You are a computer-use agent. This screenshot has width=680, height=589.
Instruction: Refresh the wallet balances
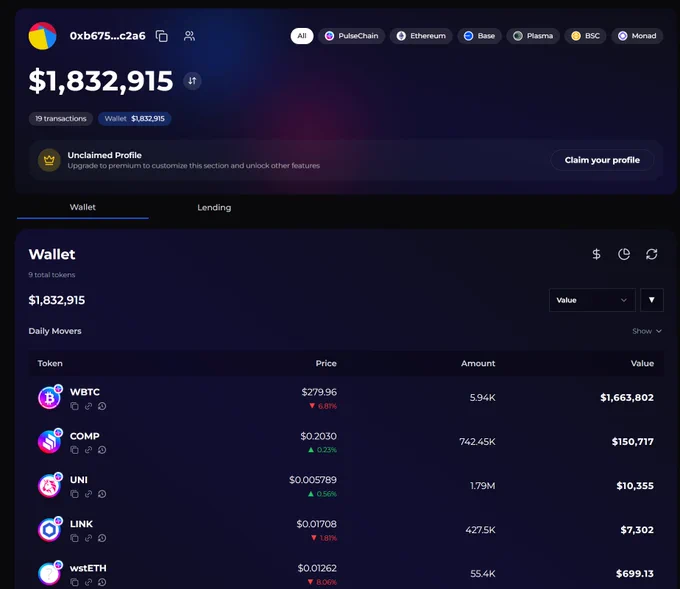pyautogui.click(x=651, y=254)
